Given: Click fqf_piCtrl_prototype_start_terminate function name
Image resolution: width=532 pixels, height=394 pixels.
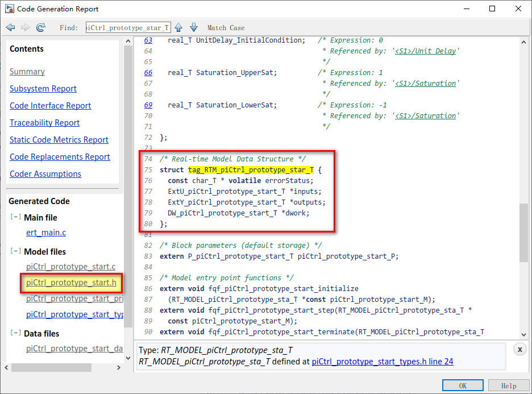Looking at the screenshot, I should pyautogui.click(x=281, y=332).
